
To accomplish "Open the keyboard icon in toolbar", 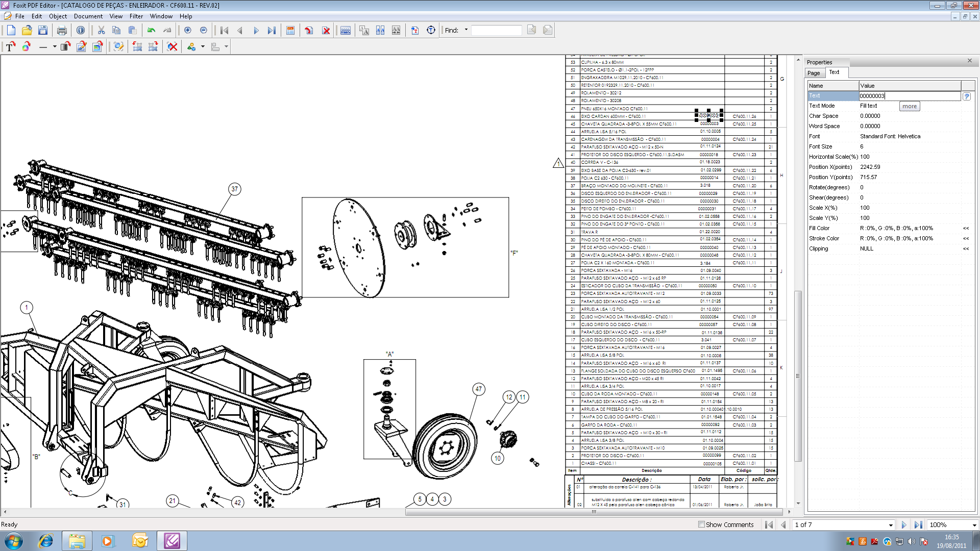I will (x=346, y=31).
